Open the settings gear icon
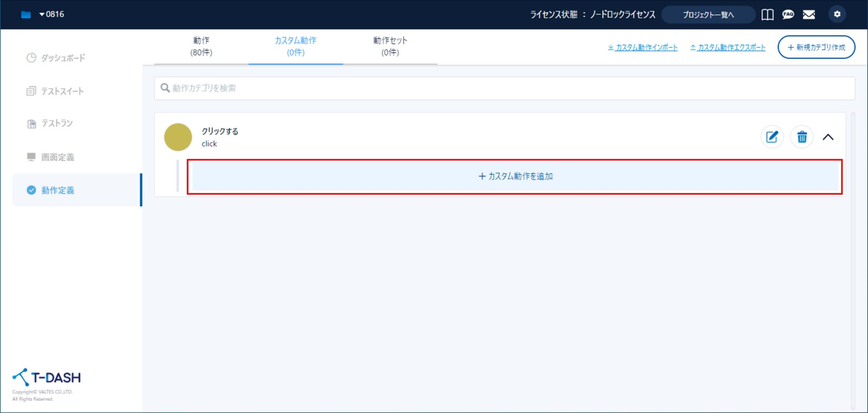This screenshot has height=413, width=868. pyautogui.click(x=837, y=14)
